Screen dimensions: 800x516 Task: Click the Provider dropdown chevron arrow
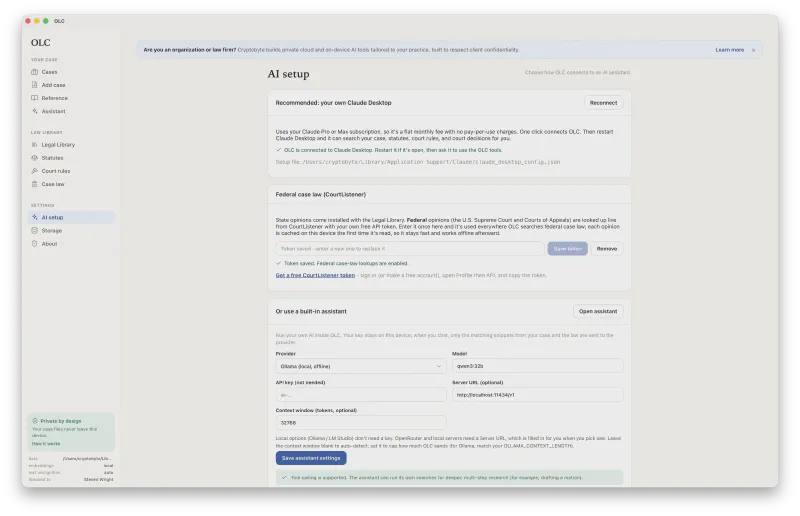point(439,366)
